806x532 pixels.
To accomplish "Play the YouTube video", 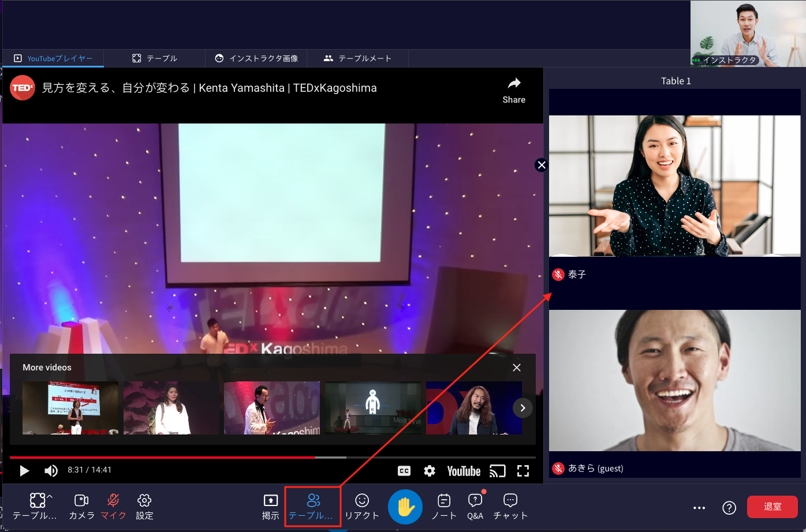I will (24, 471).
